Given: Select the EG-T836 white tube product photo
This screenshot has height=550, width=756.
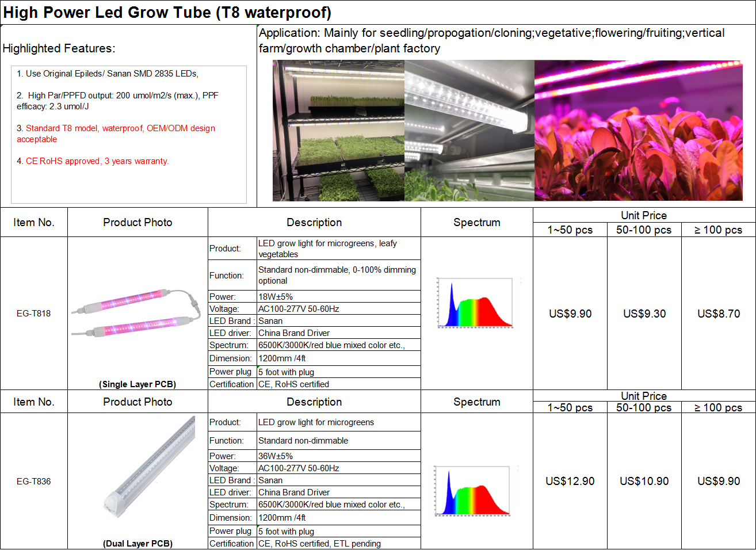Looking at the screenshot, I should 151,466.
